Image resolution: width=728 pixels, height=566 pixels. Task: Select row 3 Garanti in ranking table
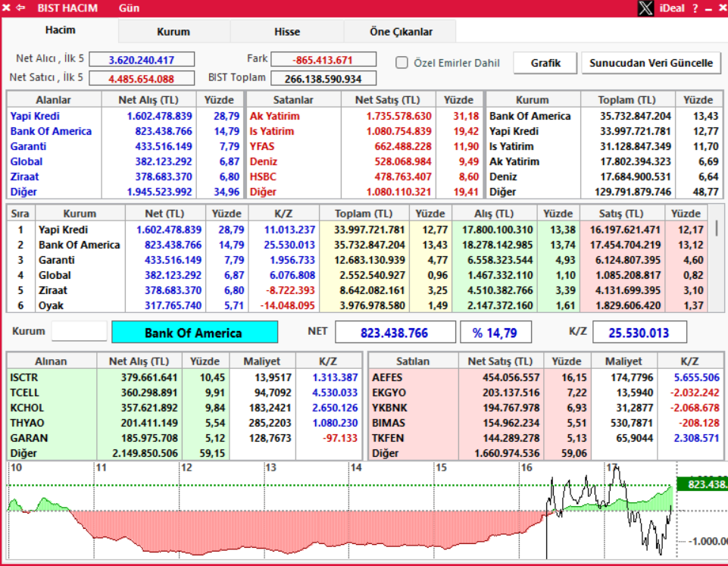point(357,260)
